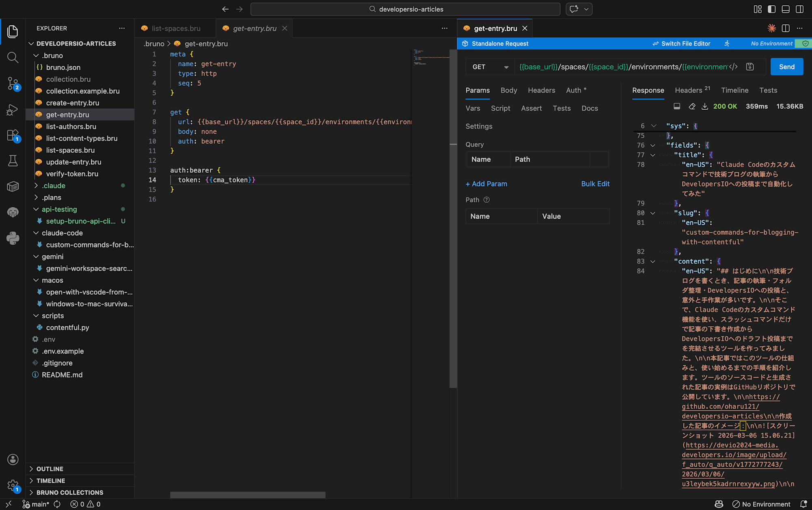This screenshot has width=812, height=510.
Task: Download the response with download icon
Action: [705, 106]
